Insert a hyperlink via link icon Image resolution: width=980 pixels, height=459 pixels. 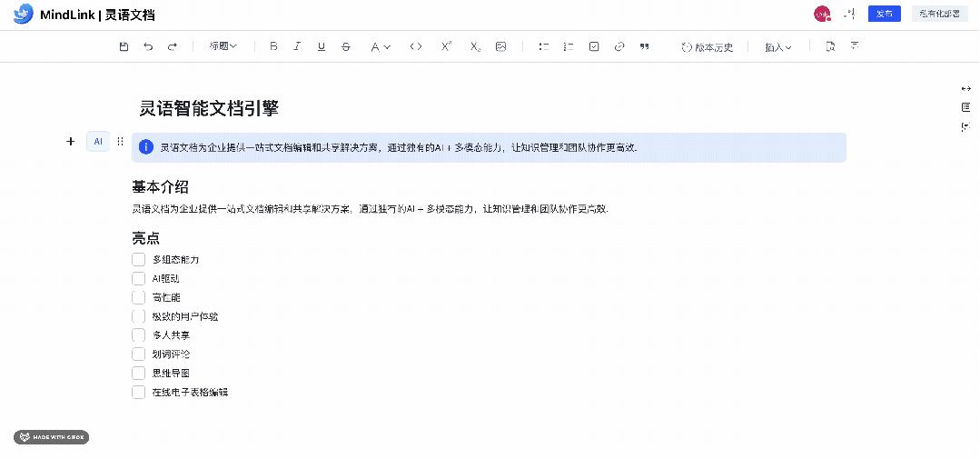click(x=619, y=47)
